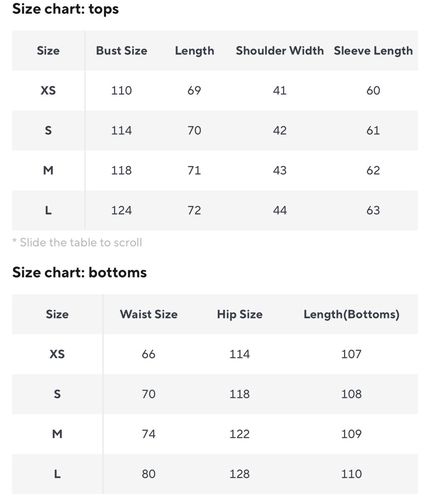Click bottoms length value 109 for M
Image resolution: width=430 pixels, height=500 pixels.
coord(351,434)
